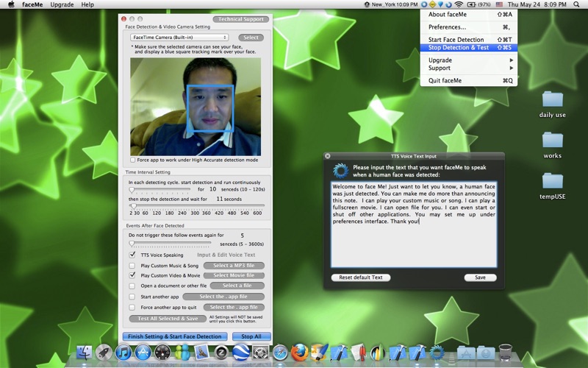Screen dimensions: 588x368
Task: Open the Downloads folder stack in dock
Action: click(486, 353)
